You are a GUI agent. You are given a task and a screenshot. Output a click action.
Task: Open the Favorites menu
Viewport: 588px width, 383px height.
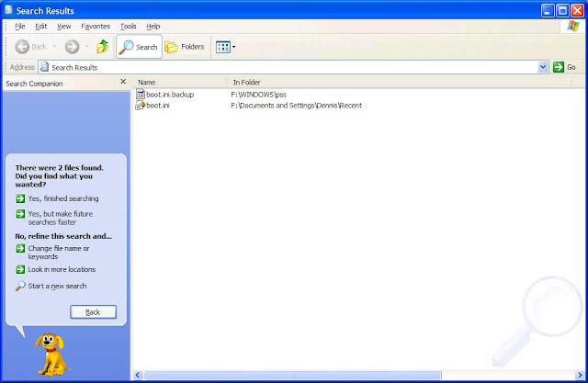point(96,27)
